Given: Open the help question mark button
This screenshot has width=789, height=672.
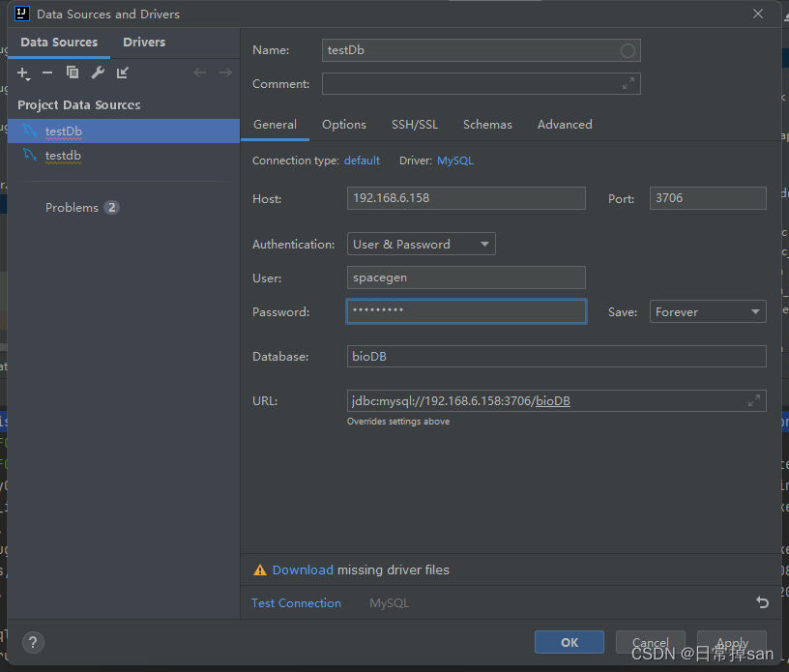Looking at the screenshot, I should 33,642.
